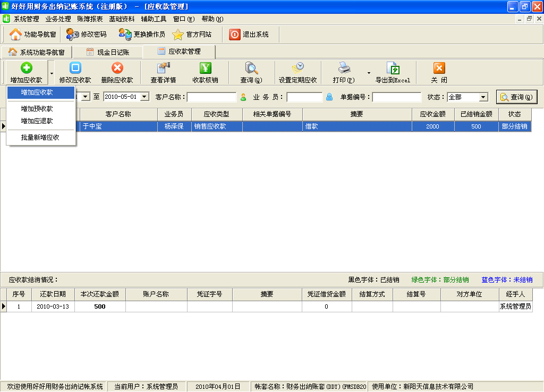Open the 账簿报表 menu
544x392 pixels.
(x=90, y=19)
